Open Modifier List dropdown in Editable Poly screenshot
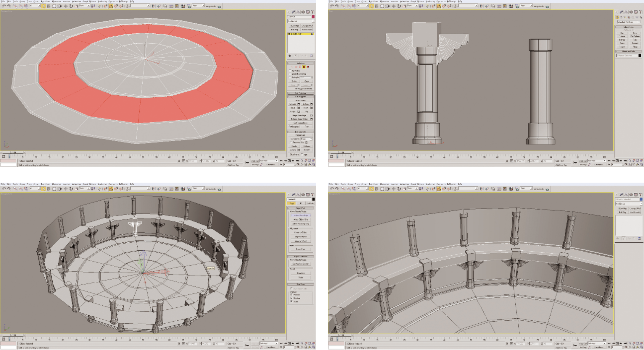 coord(300,21)
